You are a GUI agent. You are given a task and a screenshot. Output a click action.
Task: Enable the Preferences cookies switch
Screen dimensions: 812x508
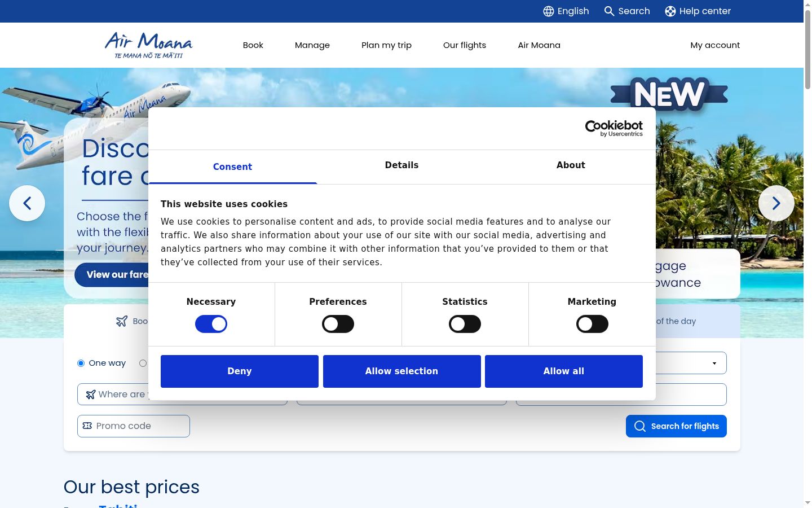click(x=338, y=324)
